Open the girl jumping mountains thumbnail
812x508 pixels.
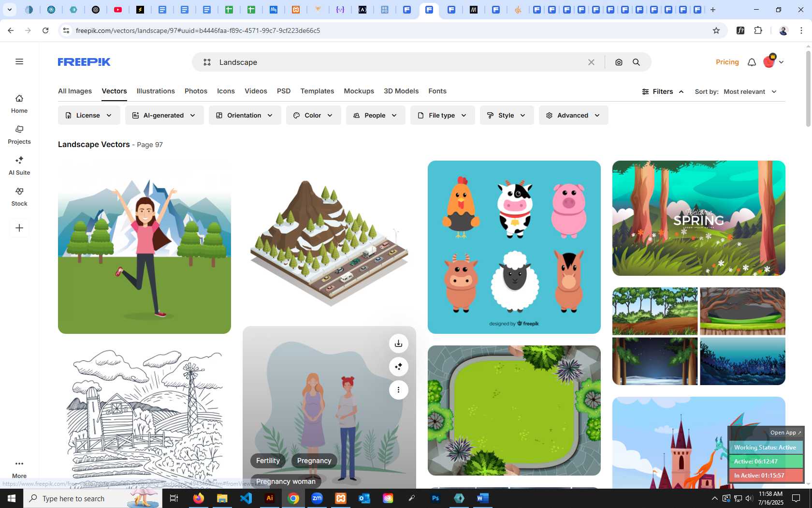(145, 247)
